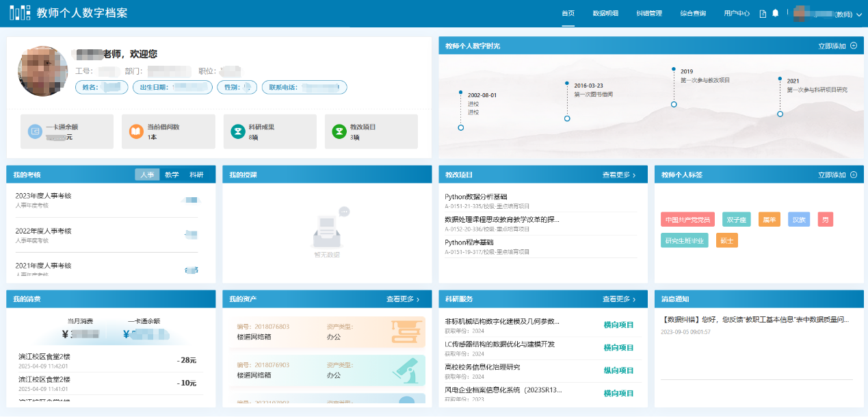Screen dimensions: 868x417
Task: Open 查看更多 in the 教改项目 panel
Action: click(x=619, y=175)
